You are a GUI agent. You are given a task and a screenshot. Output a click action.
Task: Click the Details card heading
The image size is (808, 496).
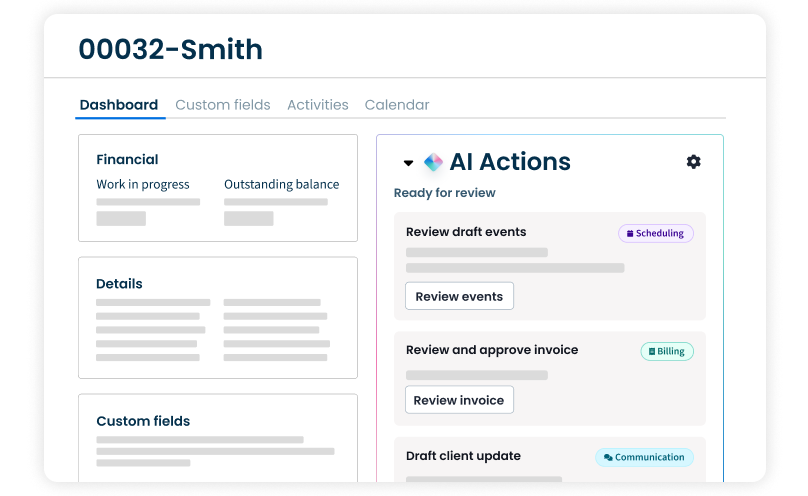tap(119, 284)
